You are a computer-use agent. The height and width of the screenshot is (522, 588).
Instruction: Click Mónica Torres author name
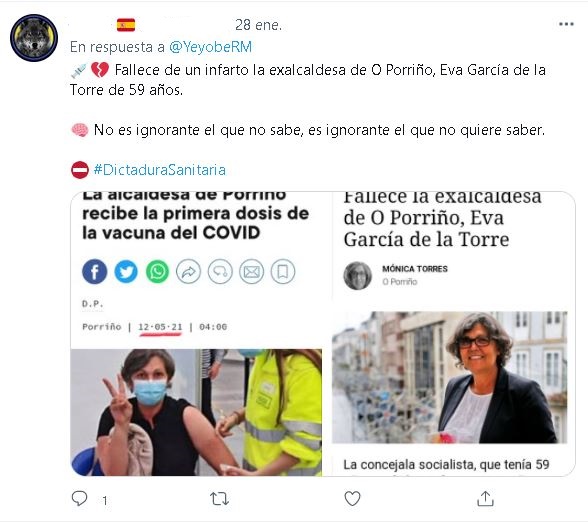(415, 269)
